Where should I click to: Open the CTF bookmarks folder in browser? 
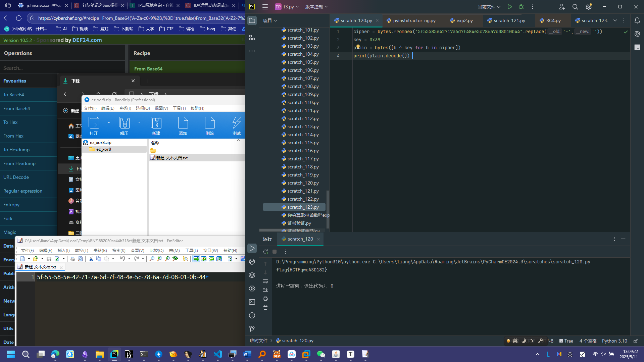click(166, 29)
